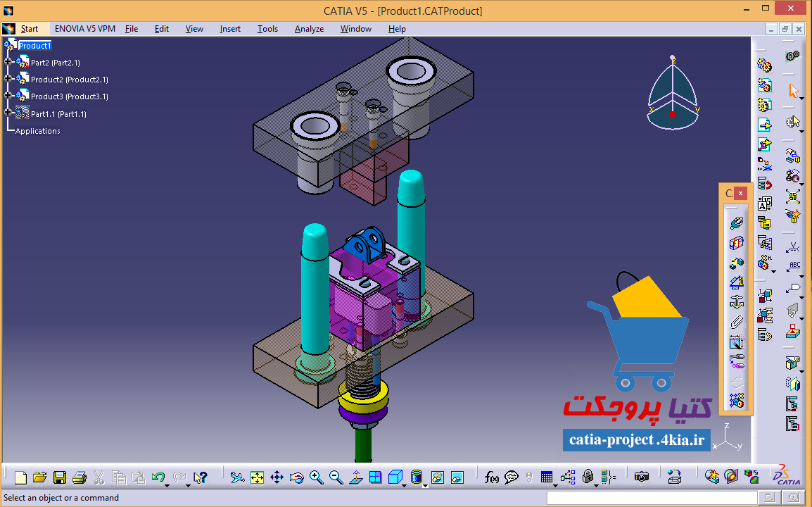Click the Print icon in bottom toolbar

(x=80, y=477)
